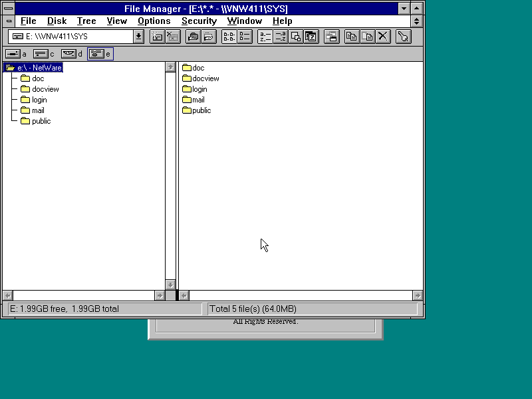Sort files by type toolbar icon
Viewport: 532px width, 399px height.
click(281, 37)
